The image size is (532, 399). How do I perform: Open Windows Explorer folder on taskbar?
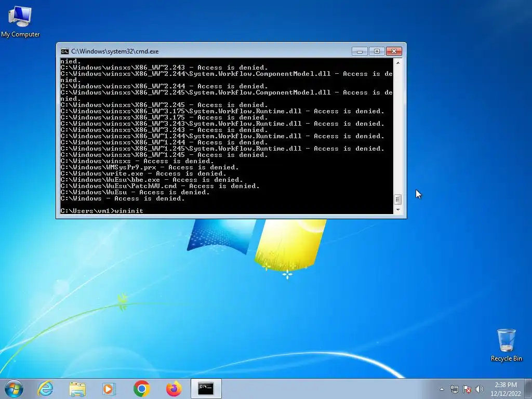77,389
